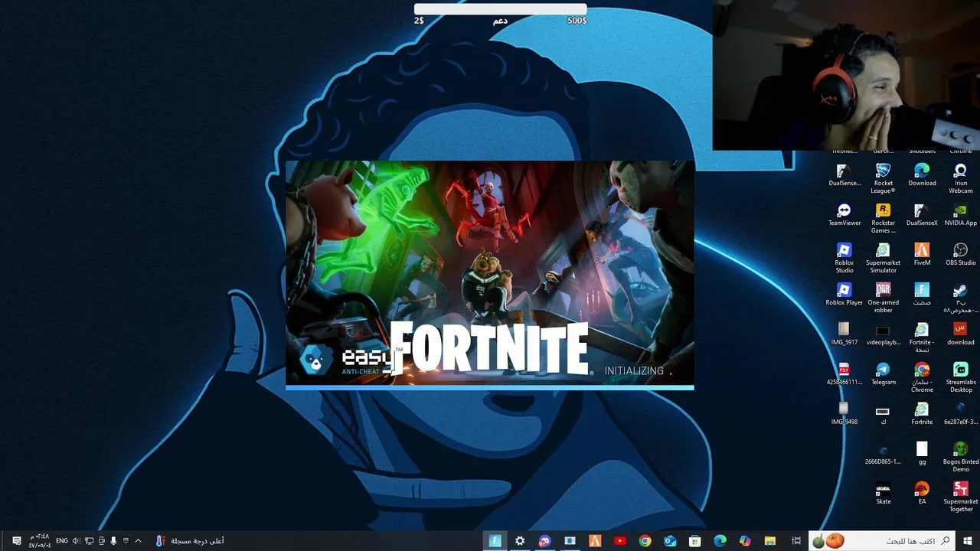
Task: Click the microphone tray icon
Action: (x=113, y=541)
